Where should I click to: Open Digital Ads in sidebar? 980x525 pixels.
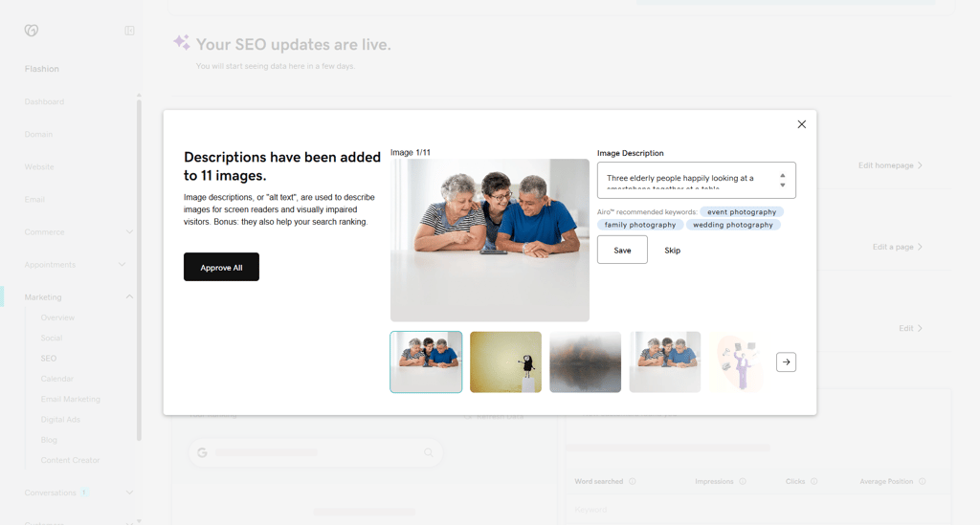60,420
